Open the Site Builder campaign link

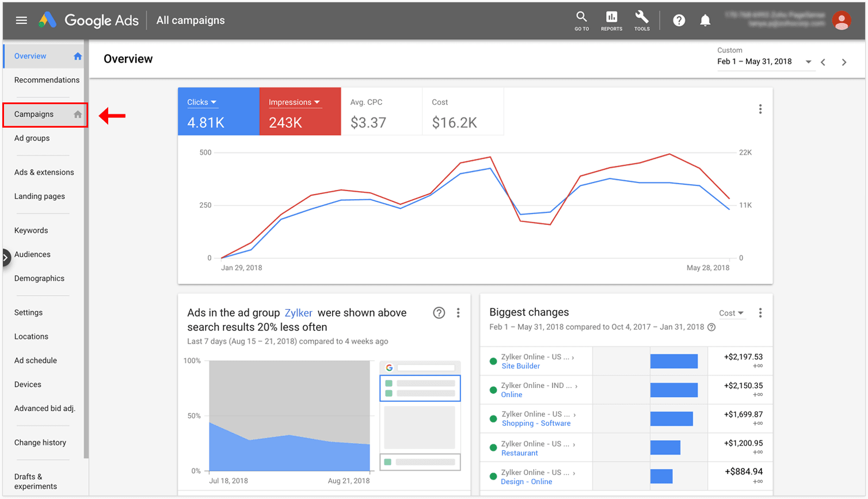[x=520, y=366]
